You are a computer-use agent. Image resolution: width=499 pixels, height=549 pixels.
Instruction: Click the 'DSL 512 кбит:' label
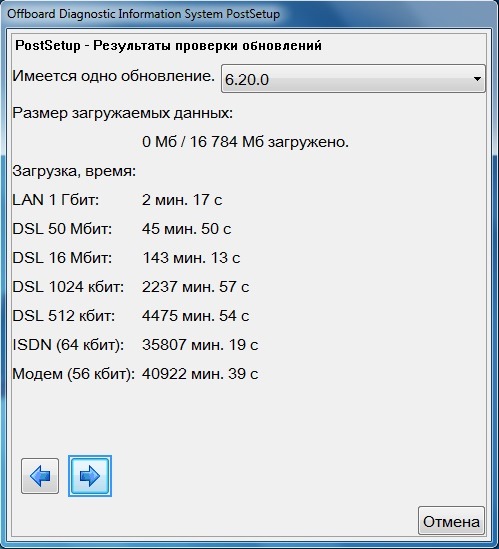click(64, 316)
